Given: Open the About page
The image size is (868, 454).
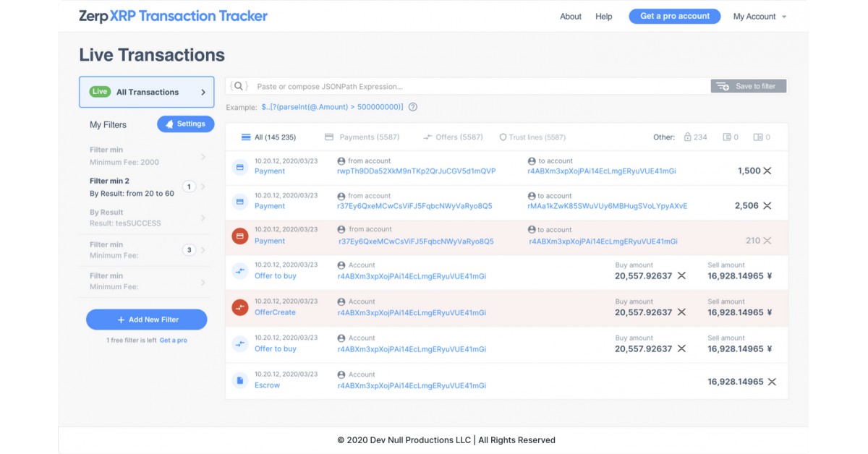Looking at the screenshot, I should click(571, 16).
